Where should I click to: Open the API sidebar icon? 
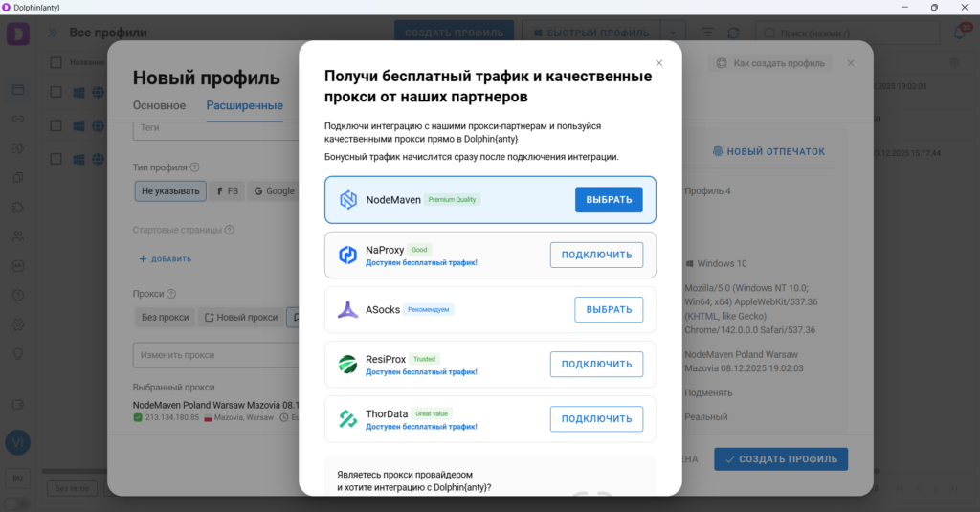[18, 266]
